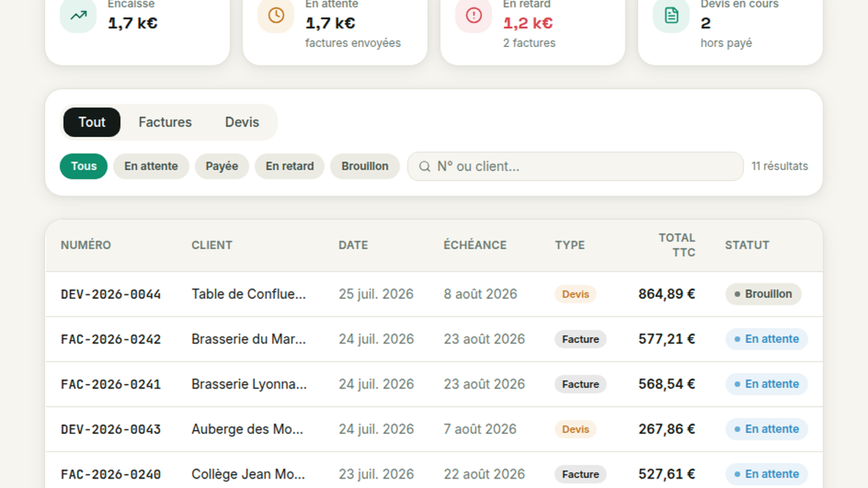868x488 pixels.
Task: Click the 1,2 k€ late amount
Action: click(x=528, y=23)
